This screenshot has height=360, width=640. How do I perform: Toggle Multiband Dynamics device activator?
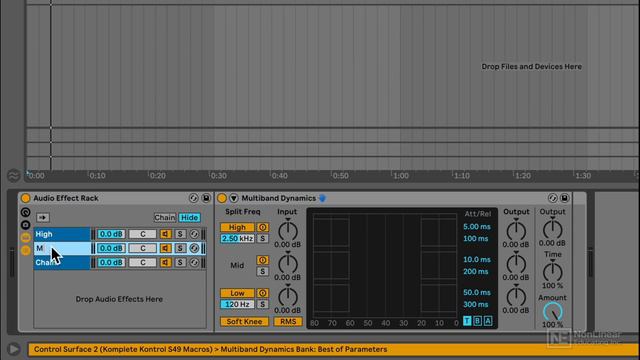[x=222, y=198]
